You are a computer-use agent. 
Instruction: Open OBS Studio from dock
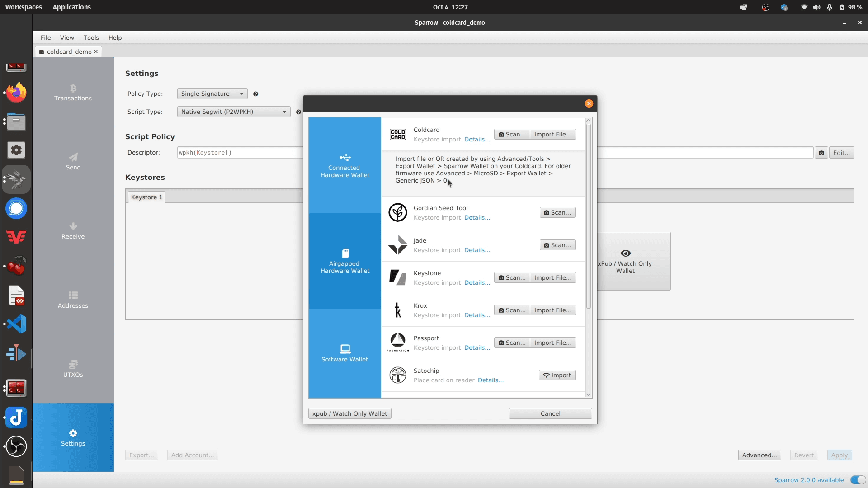pos(16,446)
